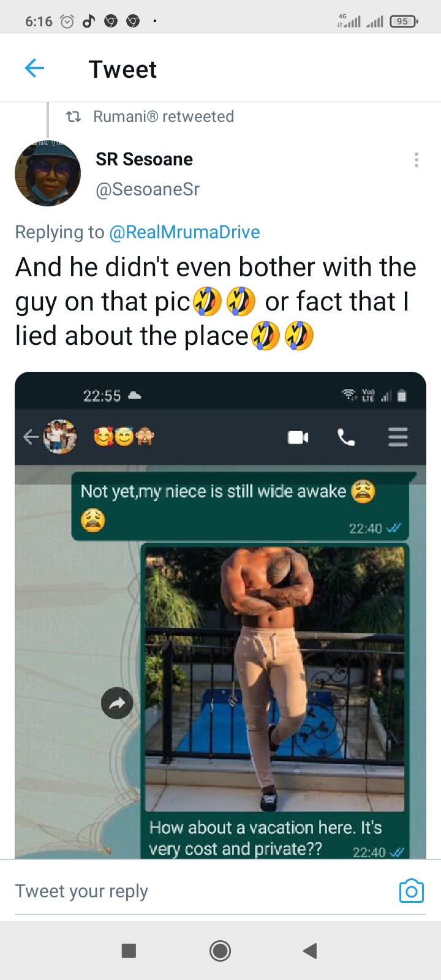Tap the TikTok icon in status bar
Screen dimensions: 441x980
(89, 21)
